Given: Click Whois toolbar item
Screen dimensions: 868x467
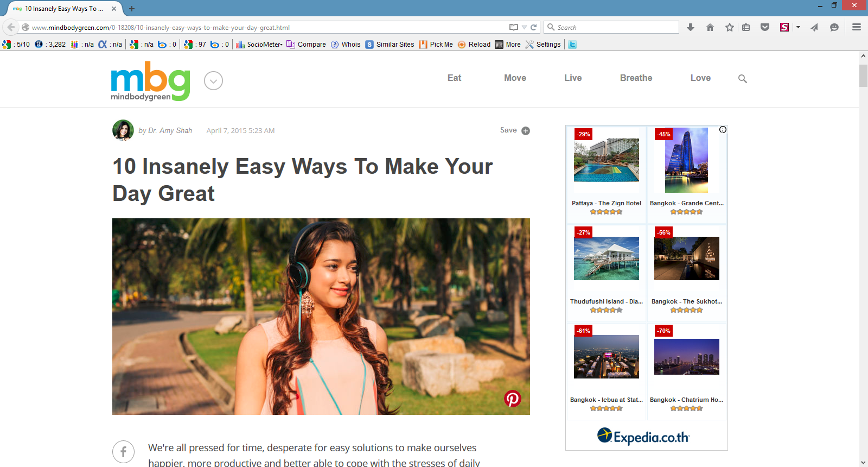Looking at the screenshot, I should click(x=346, y=45).
